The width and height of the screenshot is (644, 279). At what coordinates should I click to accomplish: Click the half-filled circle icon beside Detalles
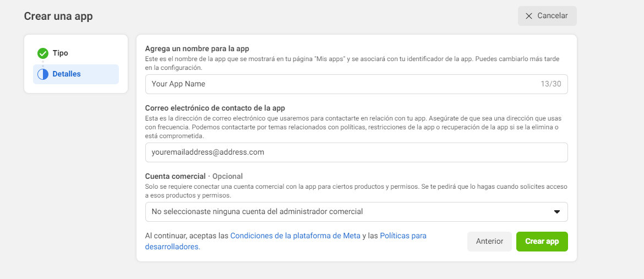click(43, 74)
